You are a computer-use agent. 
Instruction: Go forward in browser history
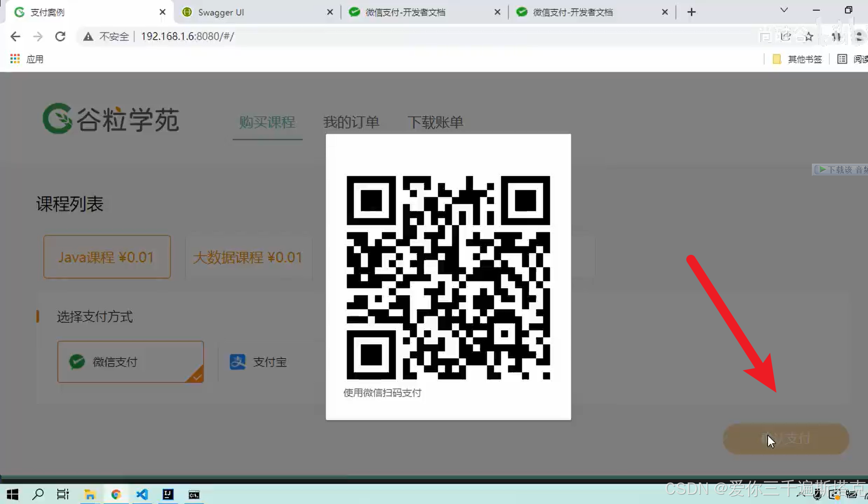[38, 36]
